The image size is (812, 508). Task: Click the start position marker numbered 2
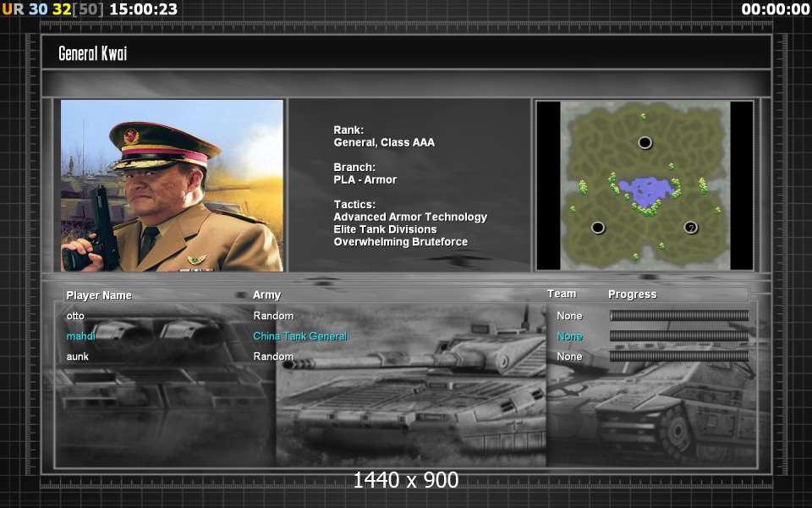690,227
